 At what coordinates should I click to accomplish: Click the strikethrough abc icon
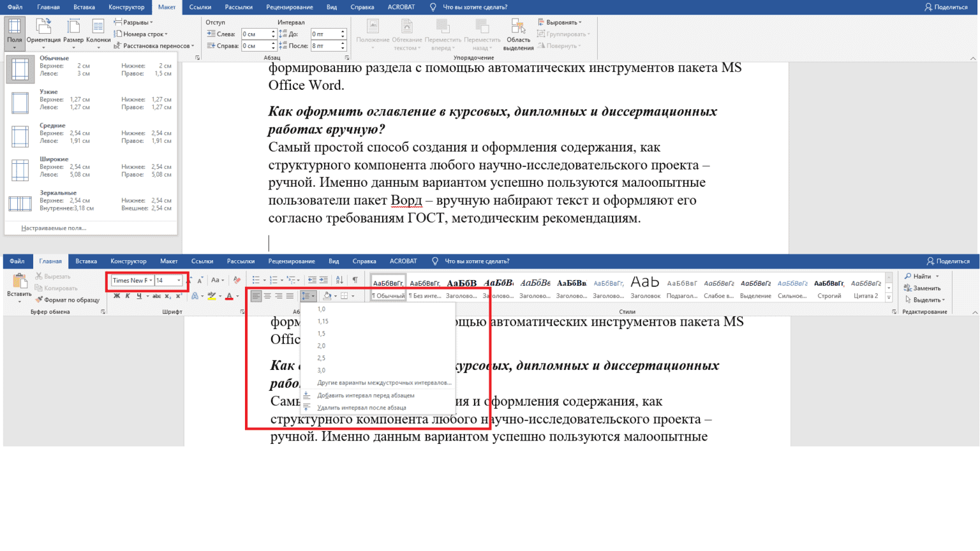coord(156,296)
